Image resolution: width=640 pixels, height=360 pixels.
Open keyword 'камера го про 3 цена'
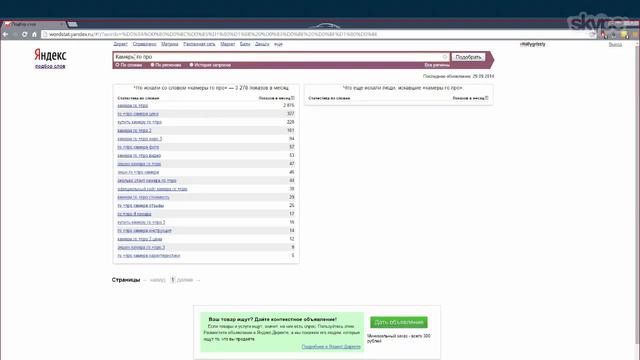coord(140,239)
